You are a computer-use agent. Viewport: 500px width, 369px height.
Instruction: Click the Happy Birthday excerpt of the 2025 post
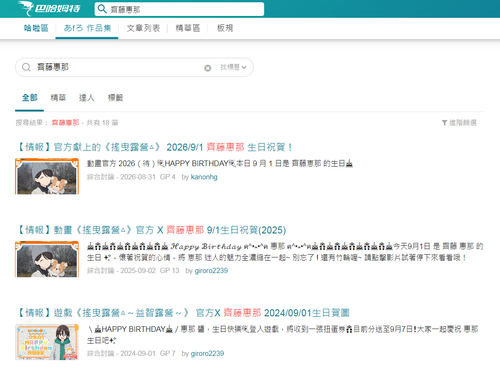pyautogui.click(x=285, y=252)
